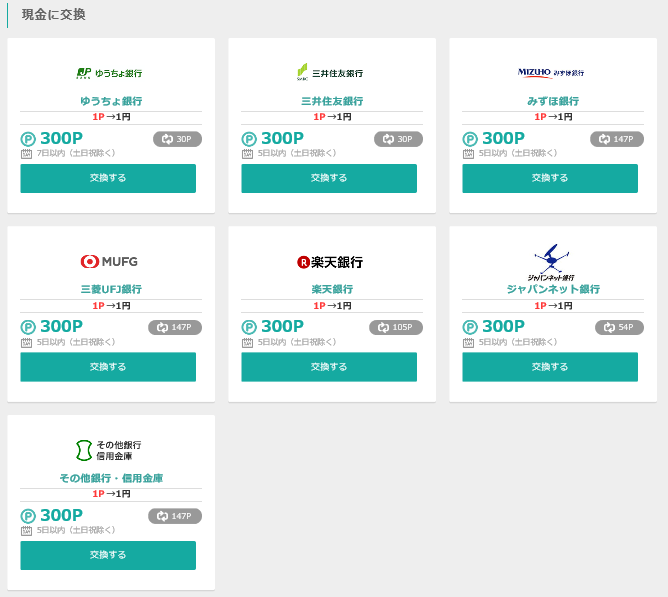Click 5日以内（土日祝除く） on その他銀行 card
The image size is (668, 597).
(76, 530)
